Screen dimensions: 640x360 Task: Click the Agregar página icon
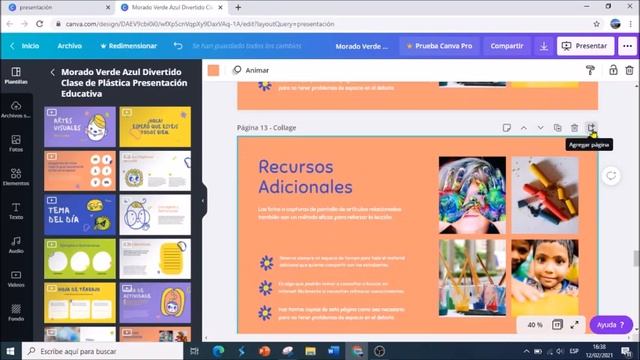(x=591, y=127)
